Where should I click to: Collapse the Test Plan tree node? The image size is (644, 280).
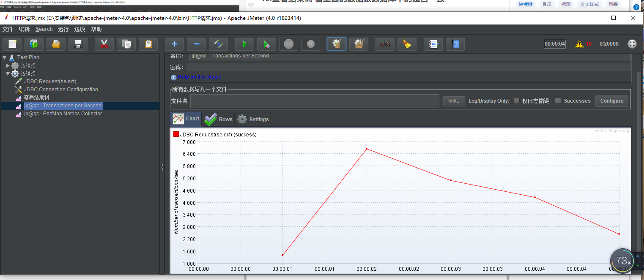pyautogui.click(x=4, y=57)
